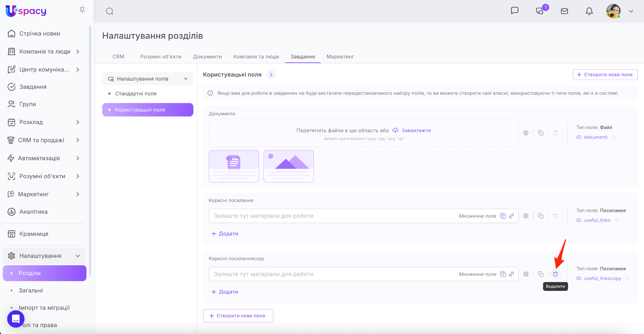Image resolution: width=644 pixels, height=334 pixels.
Task: Copy the useful_linkscopy ID to clipboard
Action: click(x=627, y=279)
